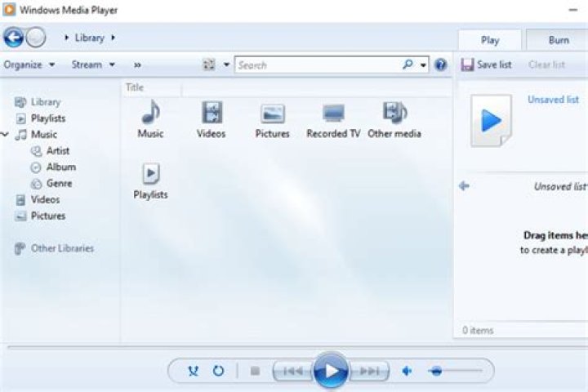Open the Stream dropdown menu
The image size is (588, 392).
tap(92, 65)
